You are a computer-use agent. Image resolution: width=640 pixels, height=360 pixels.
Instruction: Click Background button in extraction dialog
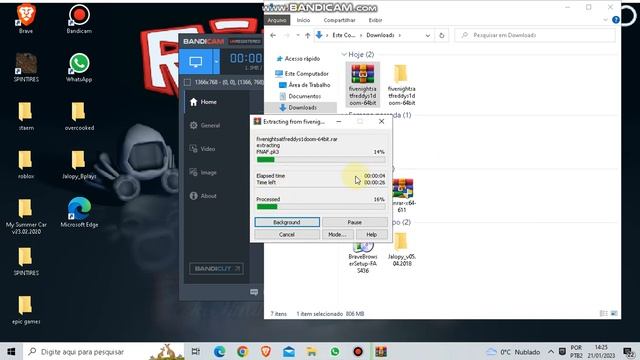pos(287,222)
